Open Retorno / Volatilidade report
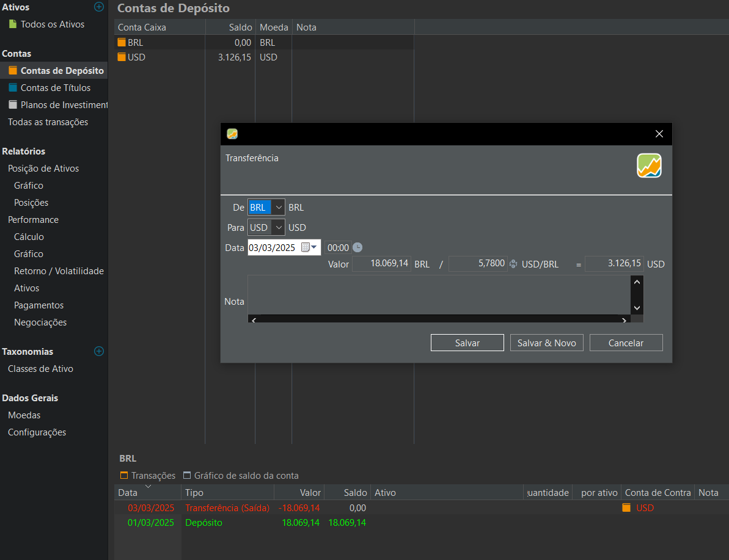This screenshot has width=729, height=560. [x=59, y=271]
